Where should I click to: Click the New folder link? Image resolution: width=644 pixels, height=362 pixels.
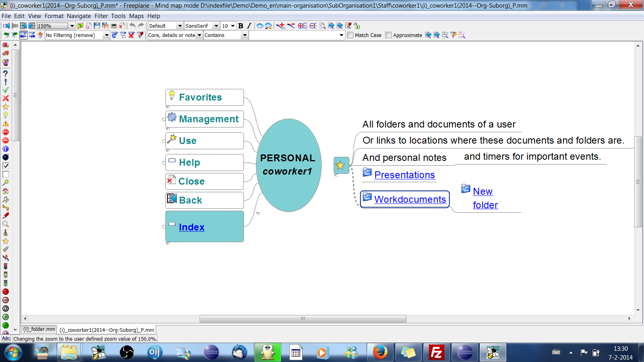(485, 198)
